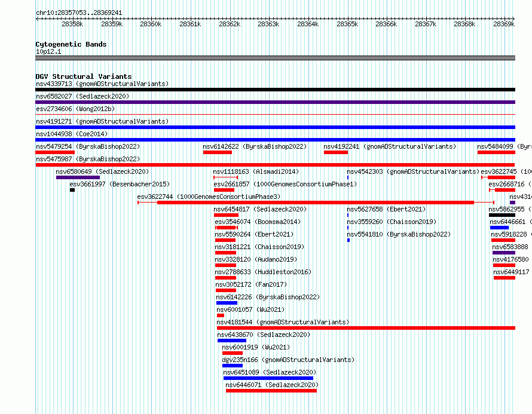
Task: Open dgv235n166 gnomADStructuralVariants label
Action: pyautogui.click(x=288, y=360)
